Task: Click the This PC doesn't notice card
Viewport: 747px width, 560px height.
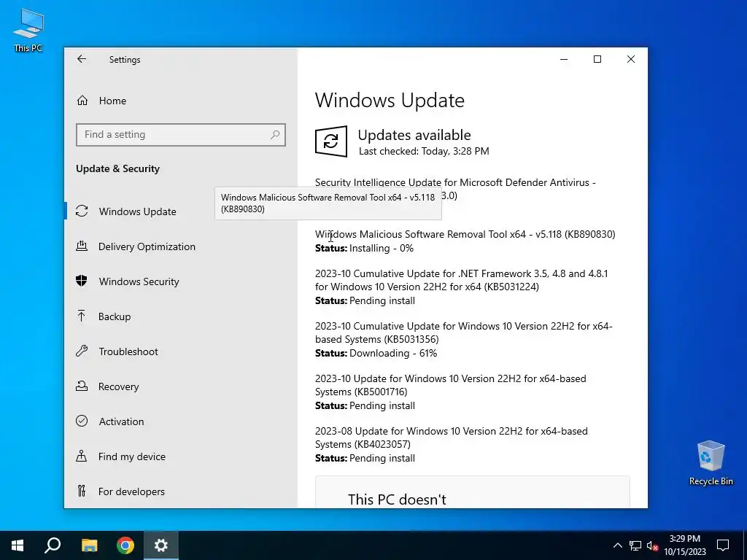Action: (x=473, y=492)
